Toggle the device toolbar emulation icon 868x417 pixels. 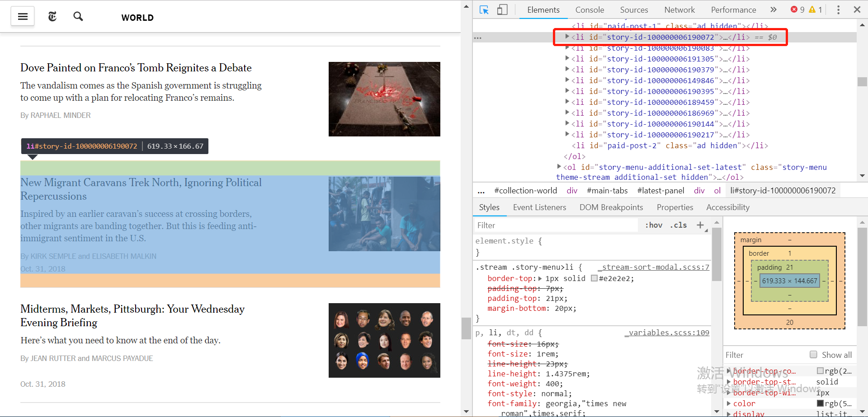(502, 9)
